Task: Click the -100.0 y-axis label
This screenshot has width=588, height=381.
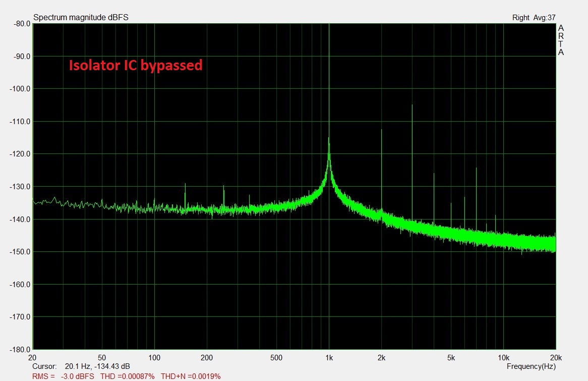Action: coord(20,89)
